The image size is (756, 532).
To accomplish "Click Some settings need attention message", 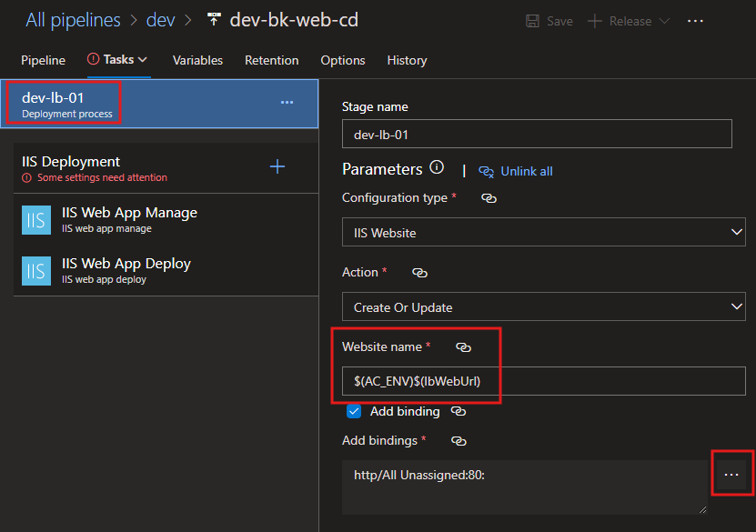I will pyautogui.click(x=102, y=177).
